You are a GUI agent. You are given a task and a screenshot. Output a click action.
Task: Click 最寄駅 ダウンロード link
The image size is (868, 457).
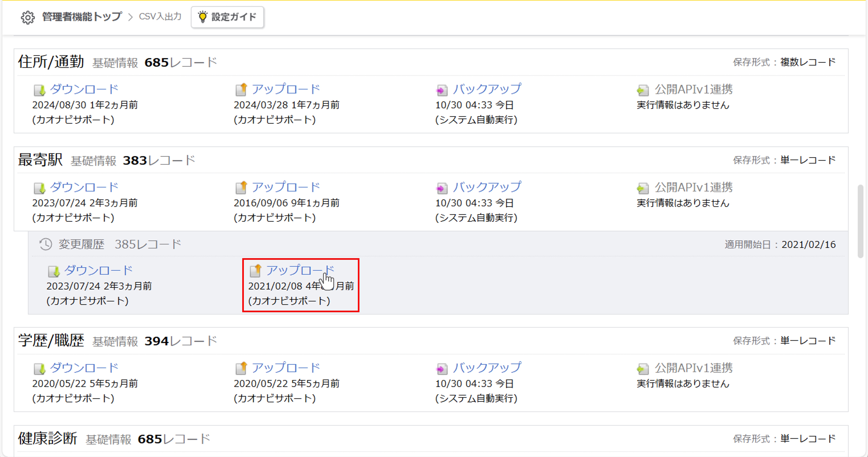pyautogui.click(x=84, y=187)
